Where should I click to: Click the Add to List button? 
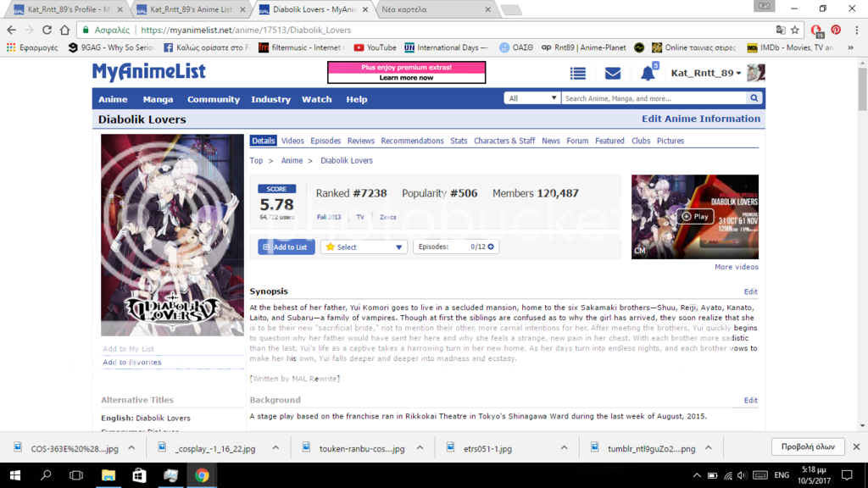287,247
